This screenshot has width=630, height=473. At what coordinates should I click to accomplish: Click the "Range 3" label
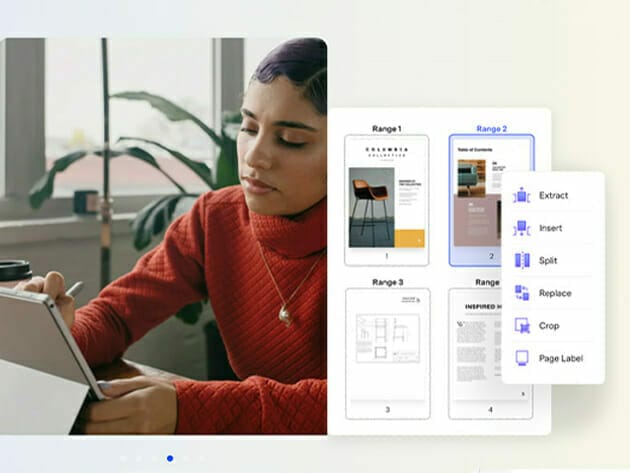coord(386,282)
